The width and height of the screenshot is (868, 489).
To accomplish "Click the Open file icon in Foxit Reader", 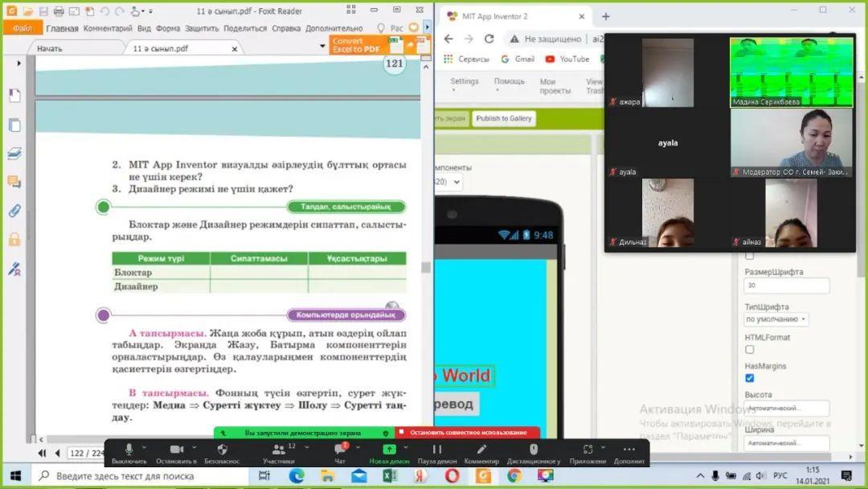I will 27,11.
